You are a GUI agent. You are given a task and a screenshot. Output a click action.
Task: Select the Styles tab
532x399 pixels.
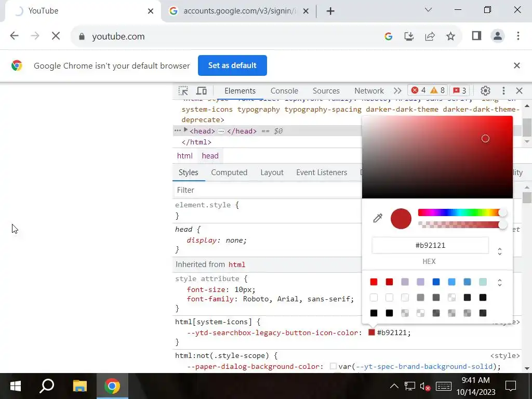pyautogui.click(x=188, y=172)
